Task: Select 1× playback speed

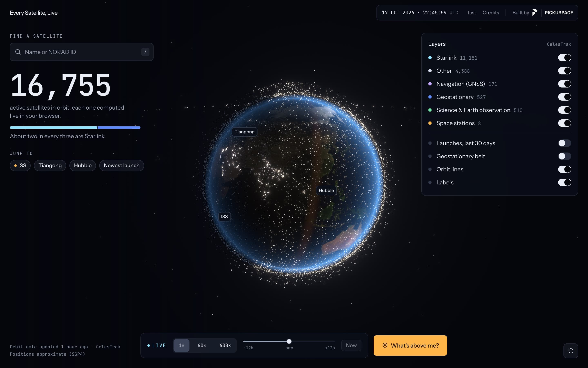Action: 181,345
